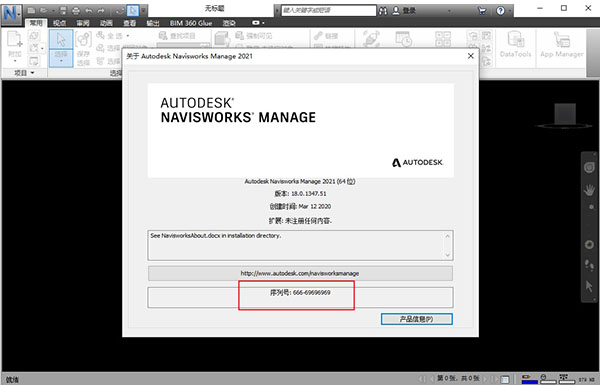Viewport: 600px width, 385px height.
Task: Click the Redo arrow in quick access toolbar
Action: (101, 11)
